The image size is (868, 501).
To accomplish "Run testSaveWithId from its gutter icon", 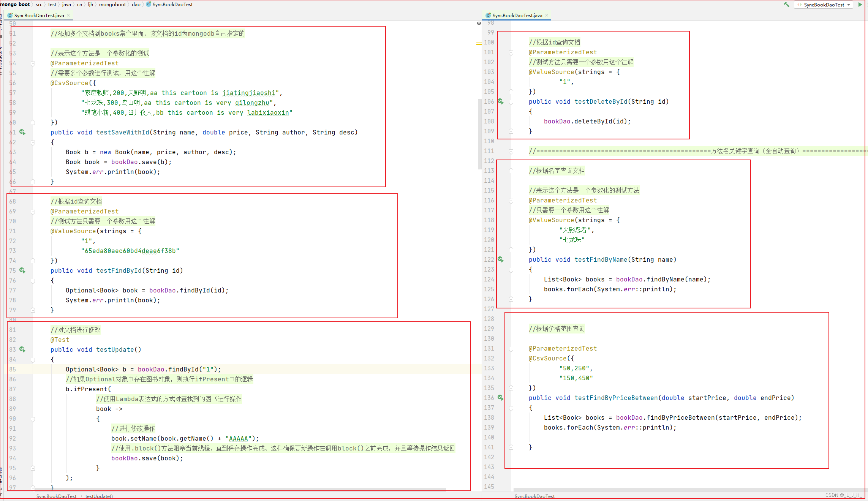I will (22, 132).
